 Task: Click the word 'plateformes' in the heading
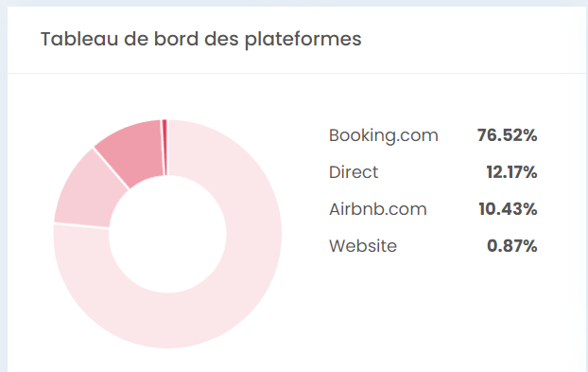pyautogui.click(x=303, y=39)
